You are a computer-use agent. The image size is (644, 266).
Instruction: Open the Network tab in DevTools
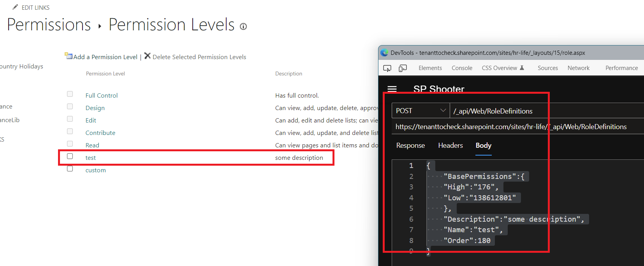[579, 68]
